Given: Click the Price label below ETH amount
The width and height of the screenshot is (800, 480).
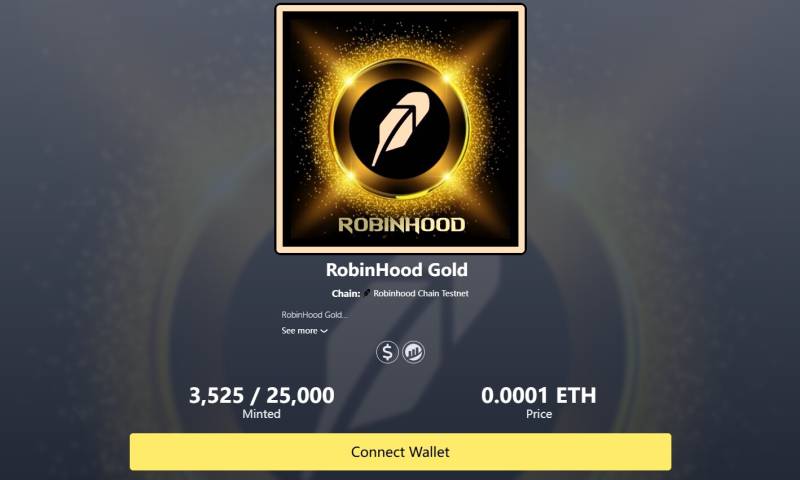Looking at the screenshot, I should (539, 414).
